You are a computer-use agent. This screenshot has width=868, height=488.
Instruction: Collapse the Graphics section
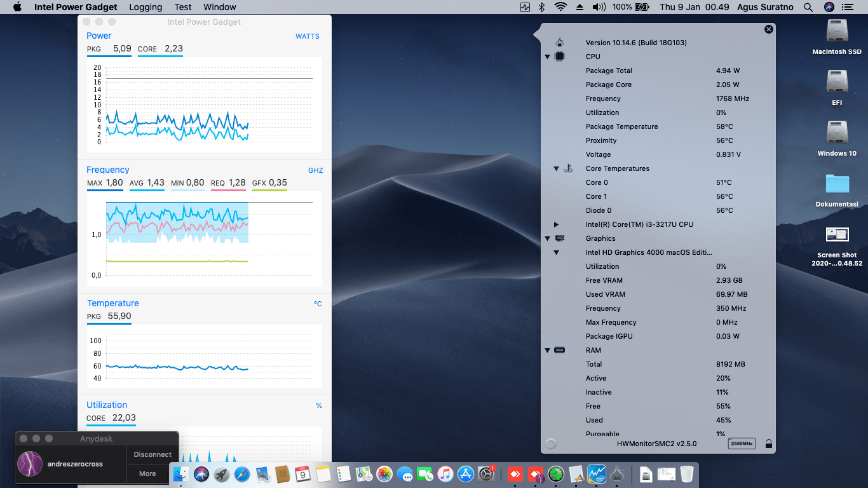[x=547, y=239]
